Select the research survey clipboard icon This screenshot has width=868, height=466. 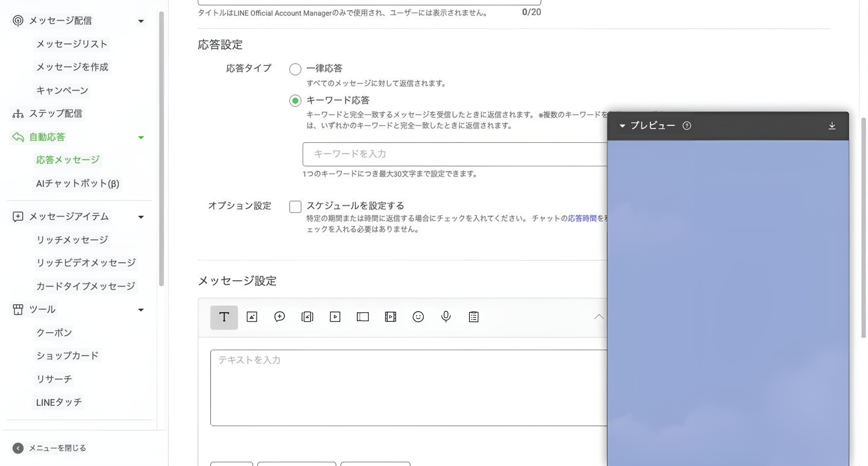tap(473, 317)
